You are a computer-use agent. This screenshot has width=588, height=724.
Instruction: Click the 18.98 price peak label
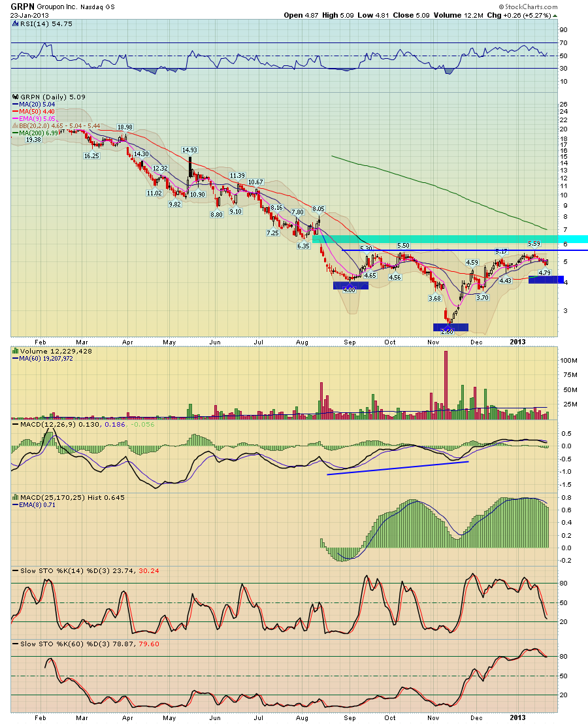tap(125, 127)
